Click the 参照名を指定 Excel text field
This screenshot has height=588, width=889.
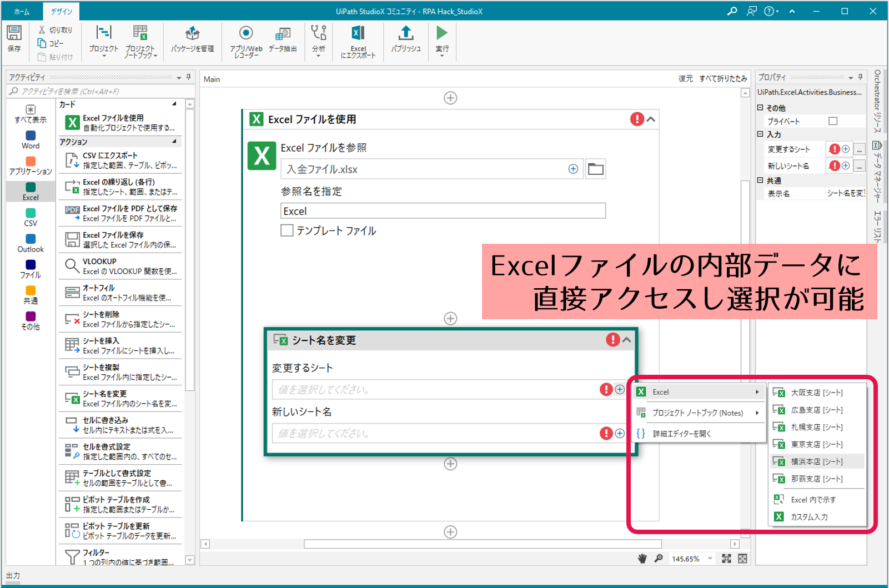click(443, 211)
